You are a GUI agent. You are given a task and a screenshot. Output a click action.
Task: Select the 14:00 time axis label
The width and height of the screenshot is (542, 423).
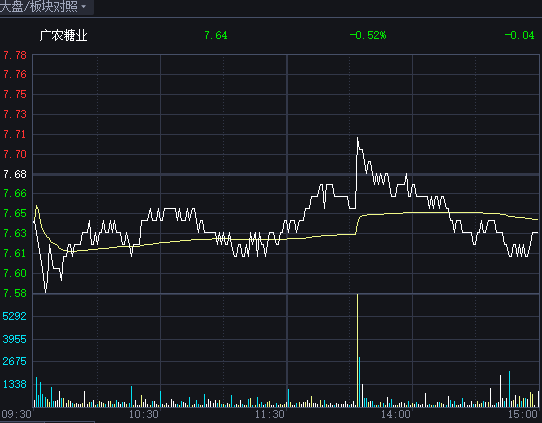396,414
